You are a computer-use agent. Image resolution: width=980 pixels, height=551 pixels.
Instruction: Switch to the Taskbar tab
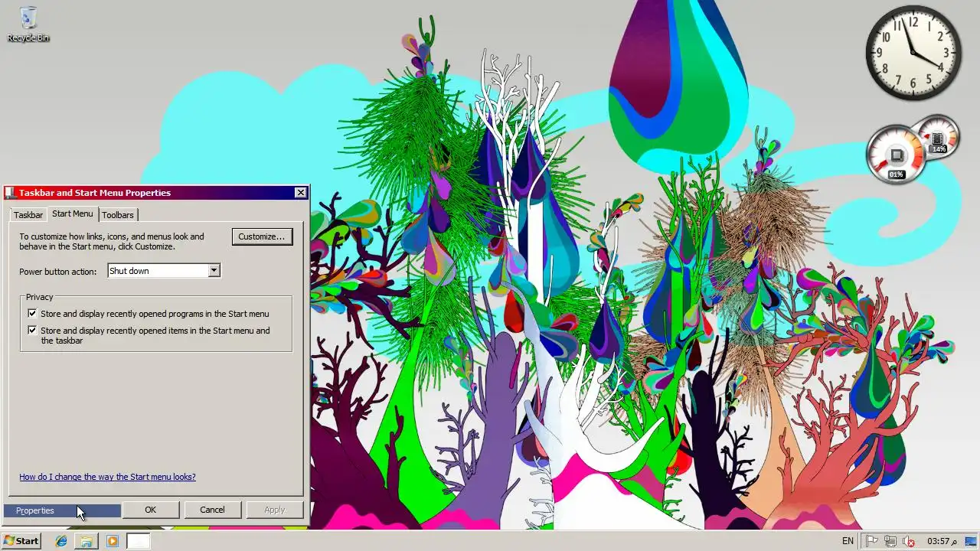point(28,215)
